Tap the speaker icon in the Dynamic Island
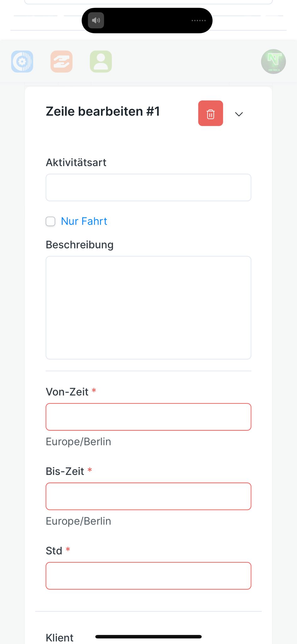 click(x=96, y=20)
